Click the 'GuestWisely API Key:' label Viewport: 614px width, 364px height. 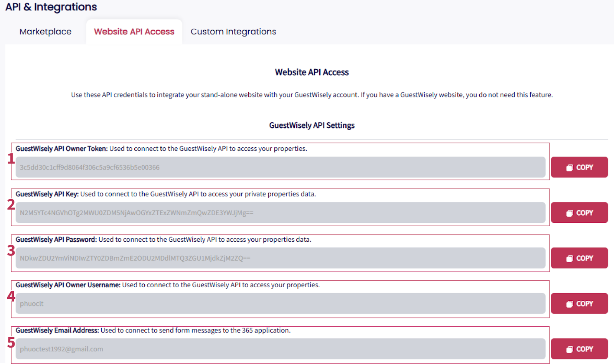click(x=47, y=194)
